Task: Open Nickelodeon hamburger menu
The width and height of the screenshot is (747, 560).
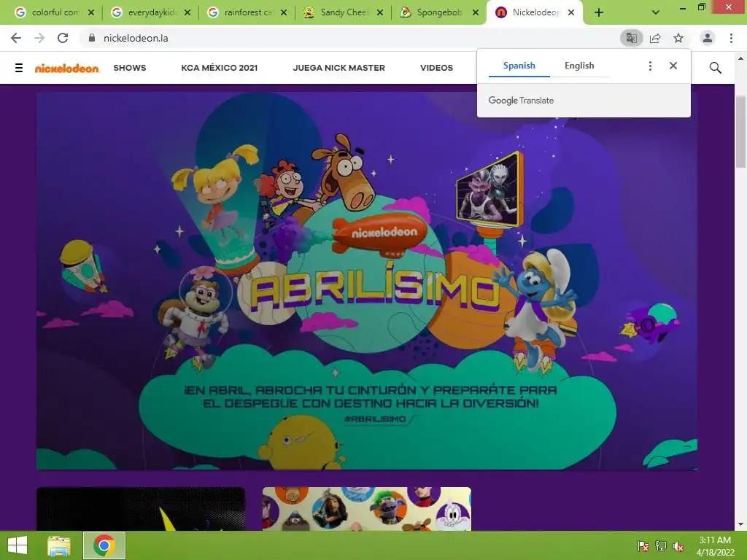Action: 19,68
